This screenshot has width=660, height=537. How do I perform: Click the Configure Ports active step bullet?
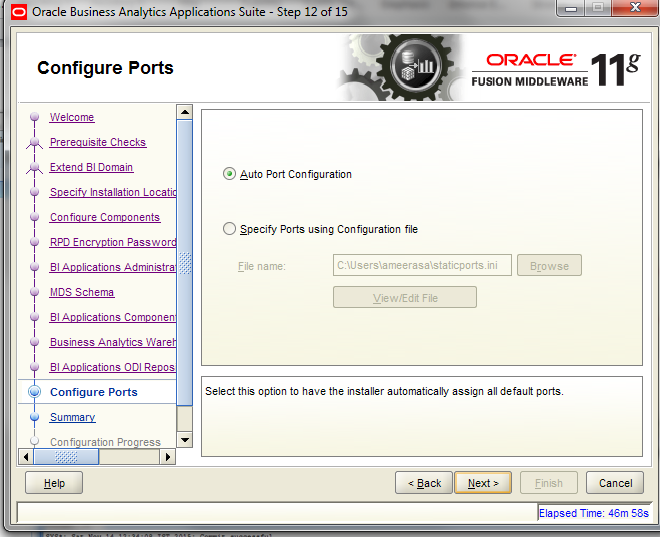point(35,392)
